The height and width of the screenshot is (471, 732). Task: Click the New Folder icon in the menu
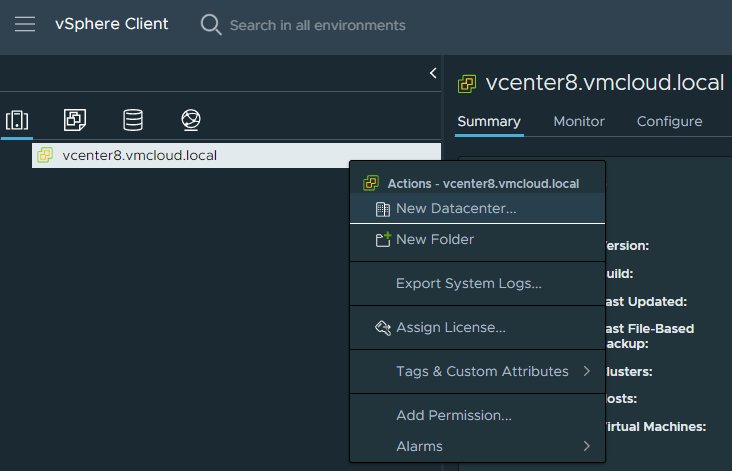pos(382,240)
